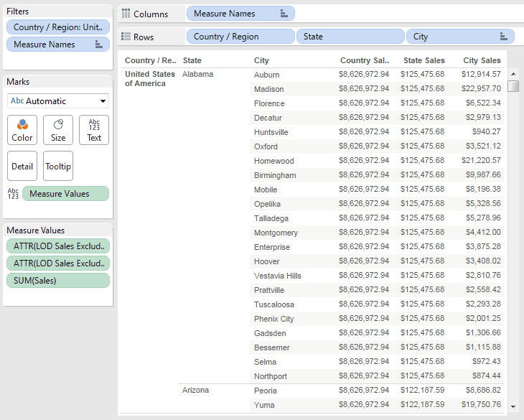Click the scroll down arrow of table
524x420 pixels.
[513, 406]
